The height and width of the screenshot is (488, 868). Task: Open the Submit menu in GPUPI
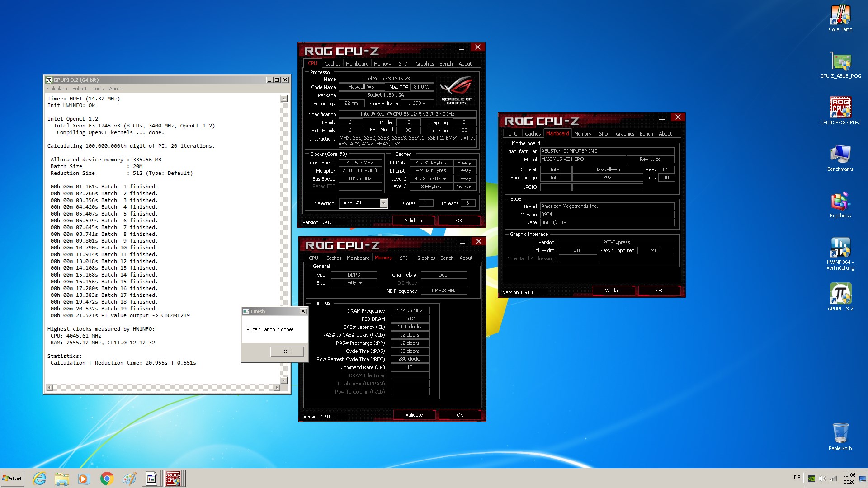click(80, 89)
